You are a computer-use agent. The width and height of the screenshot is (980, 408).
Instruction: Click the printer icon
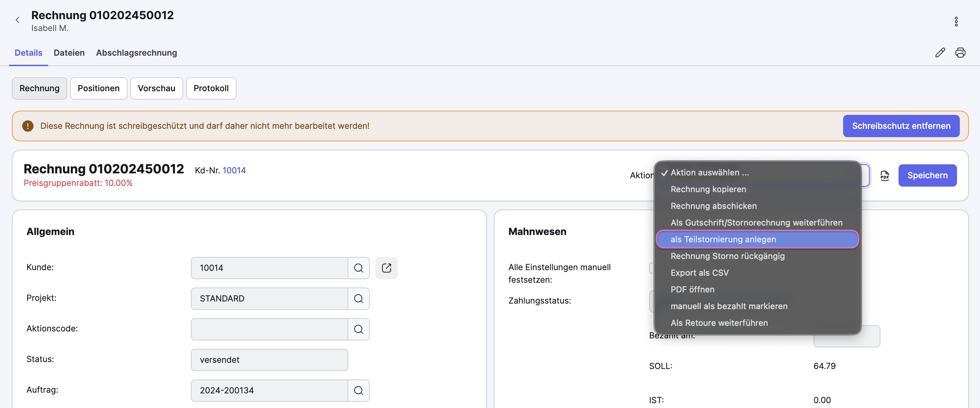click(960, 53)
